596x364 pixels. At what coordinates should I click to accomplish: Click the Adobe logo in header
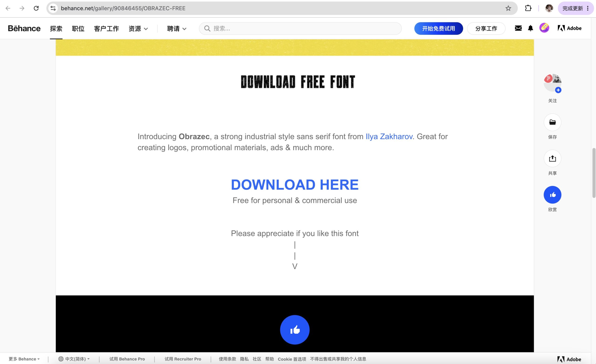coord(569,28)
